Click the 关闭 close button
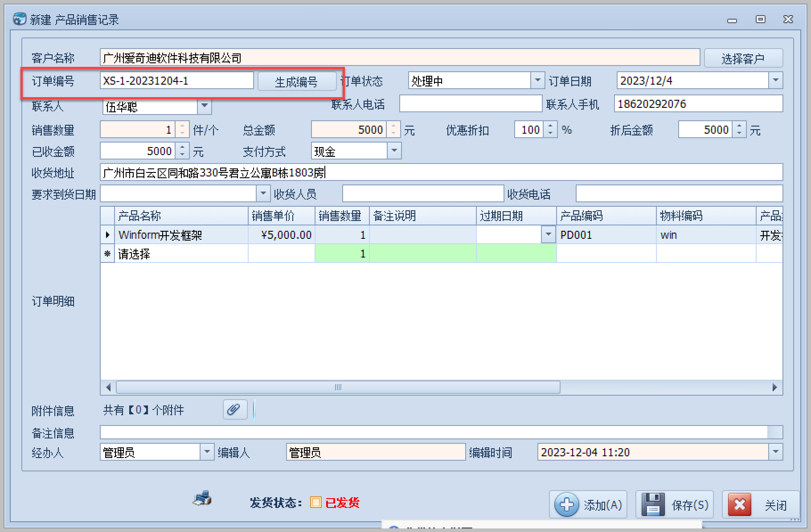 pos(760,504)
